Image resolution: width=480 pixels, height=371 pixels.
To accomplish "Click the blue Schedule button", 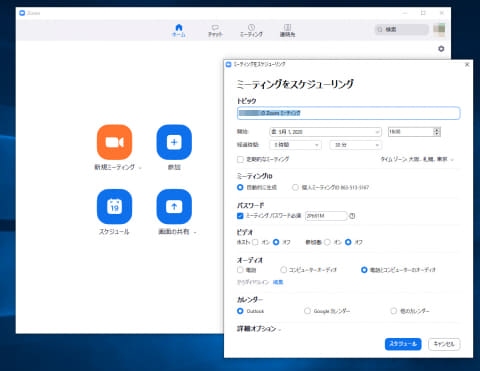I will click(403, 344).
